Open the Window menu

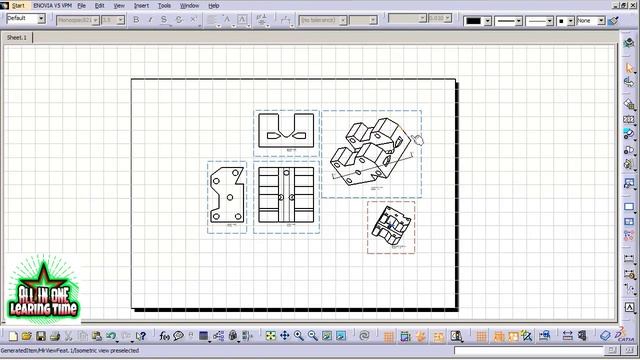tap(189, 6)
